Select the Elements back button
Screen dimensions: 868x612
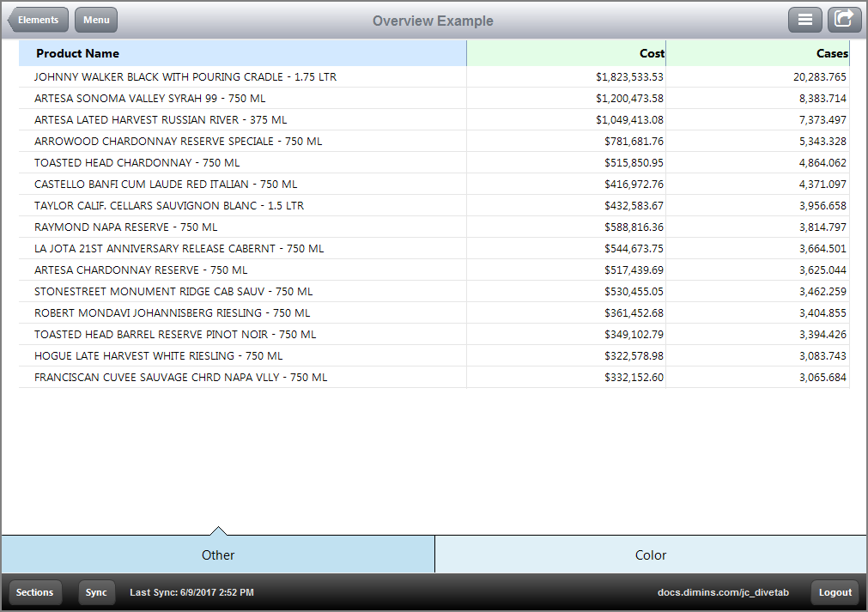point(38,19)
